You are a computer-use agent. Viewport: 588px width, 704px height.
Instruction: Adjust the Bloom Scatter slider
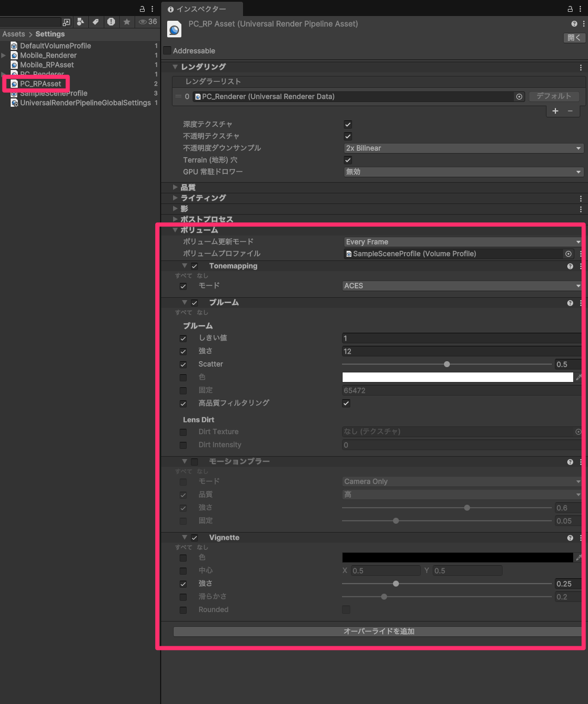pos(446,365)
